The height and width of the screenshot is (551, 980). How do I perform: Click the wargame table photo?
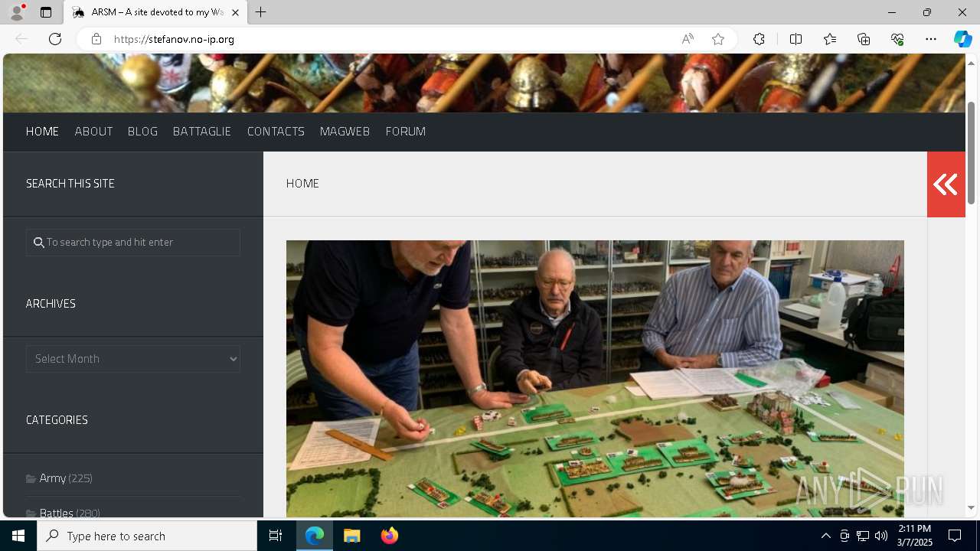(595, 379)
